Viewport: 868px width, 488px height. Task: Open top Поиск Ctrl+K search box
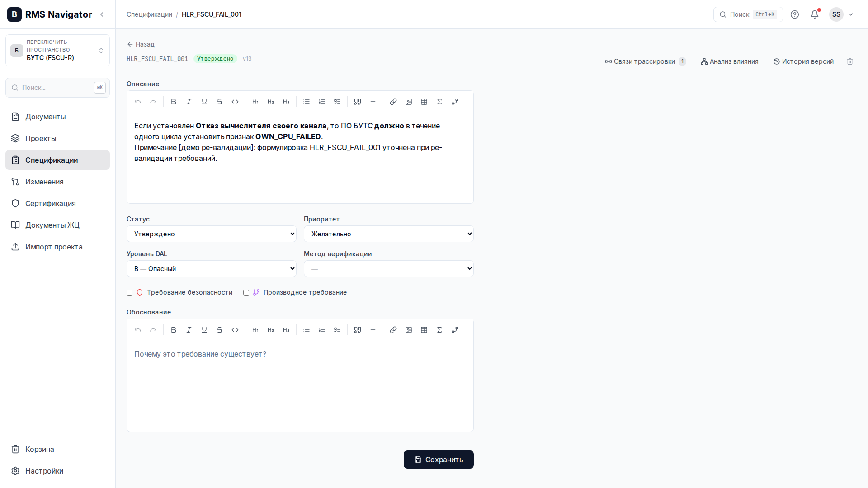pyautogui.click(x=748, y=14)
